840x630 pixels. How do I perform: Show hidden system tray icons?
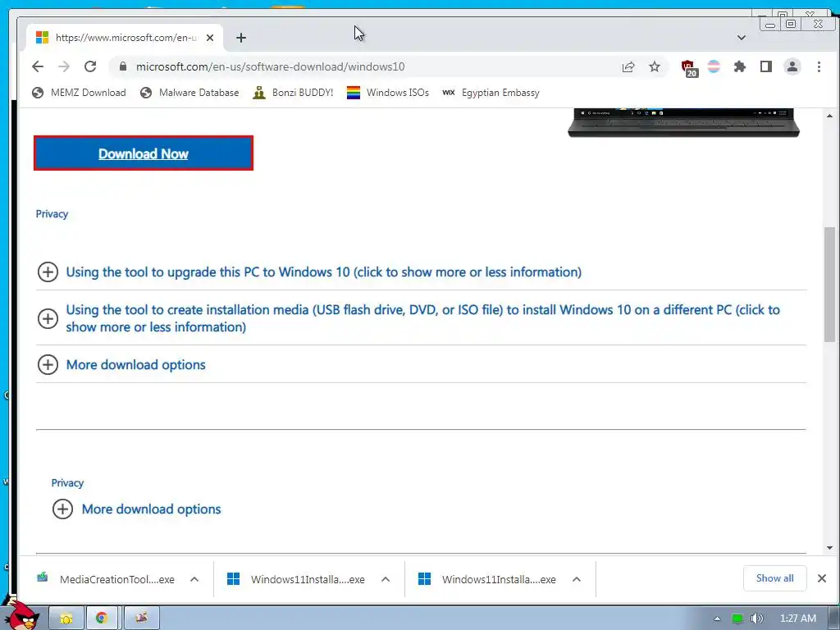[x=717, y=619]
